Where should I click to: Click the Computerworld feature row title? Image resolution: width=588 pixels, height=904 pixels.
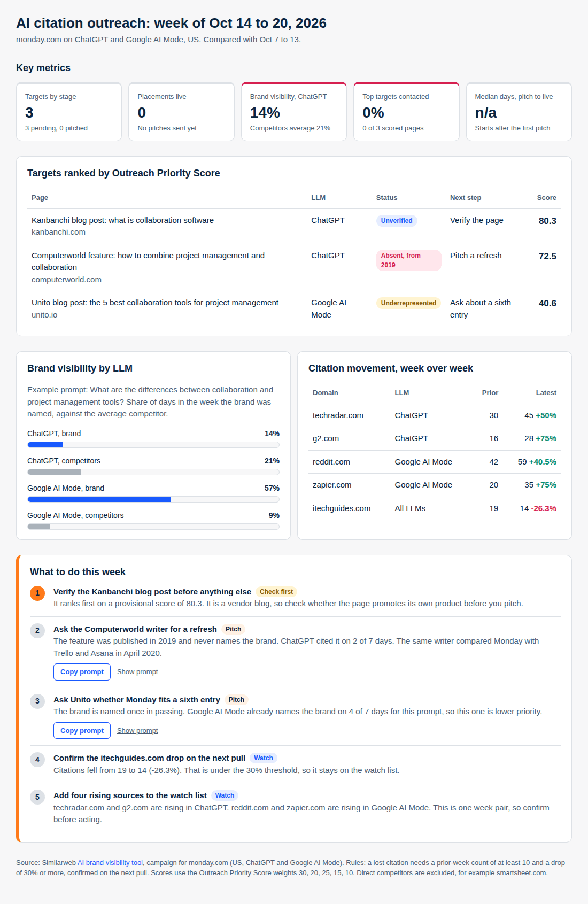[x=148, y=261]
